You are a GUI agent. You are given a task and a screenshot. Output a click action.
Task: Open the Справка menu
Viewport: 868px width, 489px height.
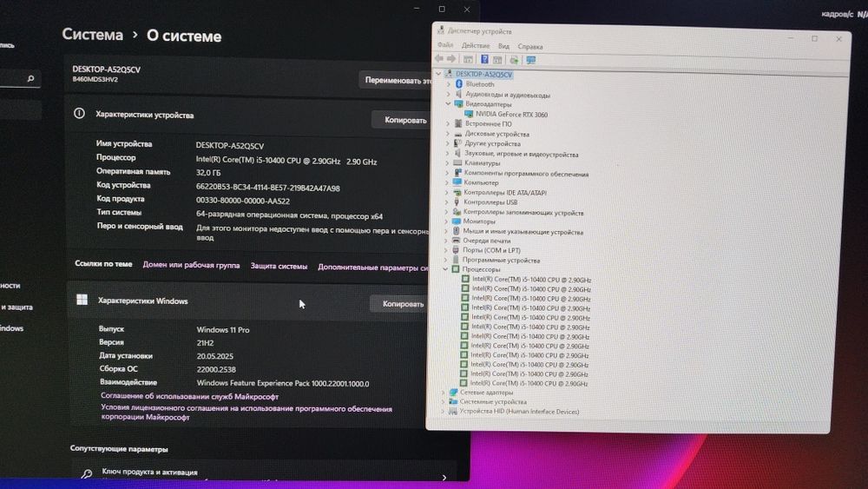[x=529, y=47]
